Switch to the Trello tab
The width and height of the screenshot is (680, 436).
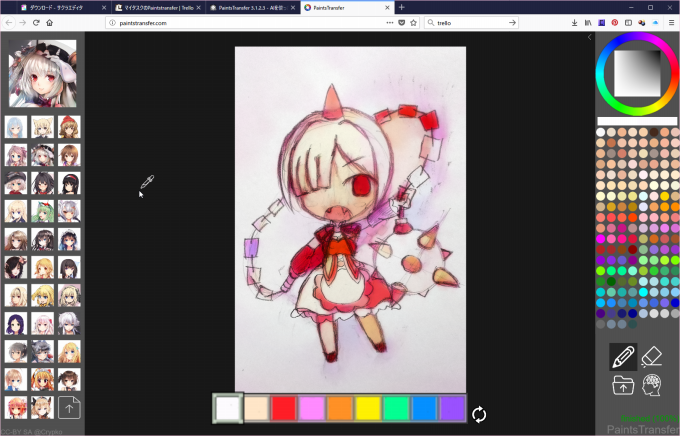[158, 7]
